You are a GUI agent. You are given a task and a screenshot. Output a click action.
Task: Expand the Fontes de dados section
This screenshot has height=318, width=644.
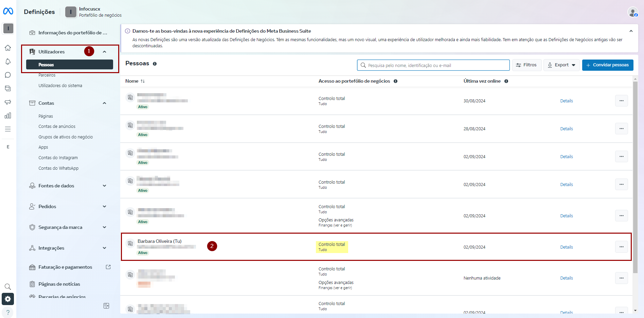[104, 186]
